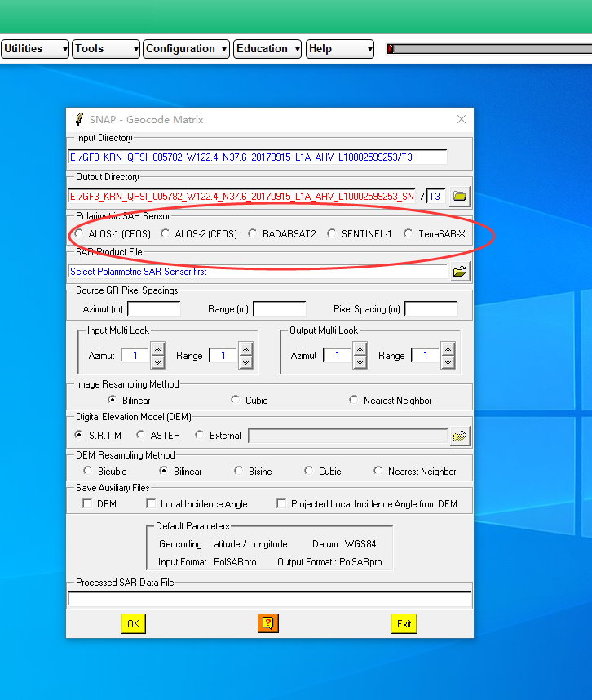Select Bicubic DEM resampling method
The width and height of the screenshot is (592, 700).
tap(87, 471)
